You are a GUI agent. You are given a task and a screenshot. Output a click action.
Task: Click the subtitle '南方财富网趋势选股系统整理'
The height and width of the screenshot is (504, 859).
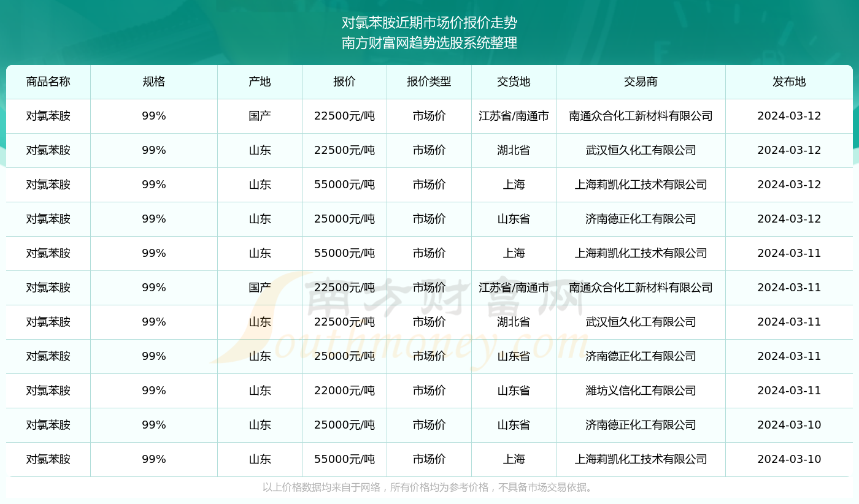429,43
